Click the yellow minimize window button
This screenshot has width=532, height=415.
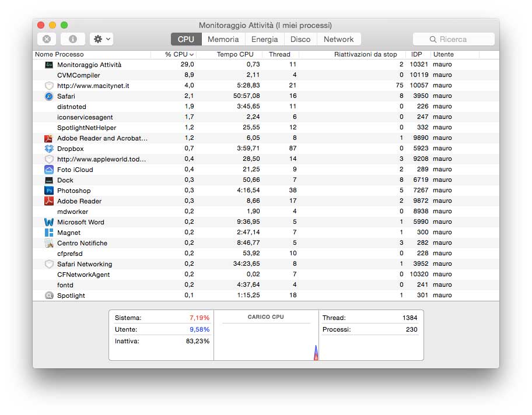point(52,25)
